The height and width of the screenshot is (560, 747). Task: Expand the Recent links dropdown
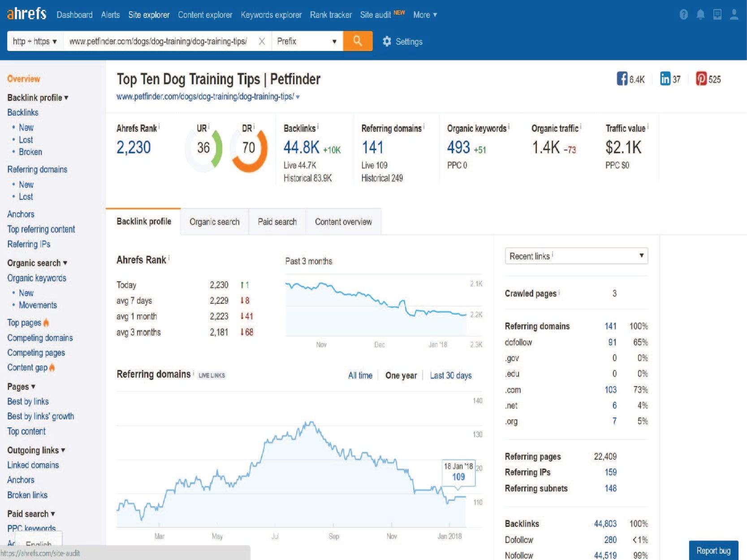coord(576,256)
